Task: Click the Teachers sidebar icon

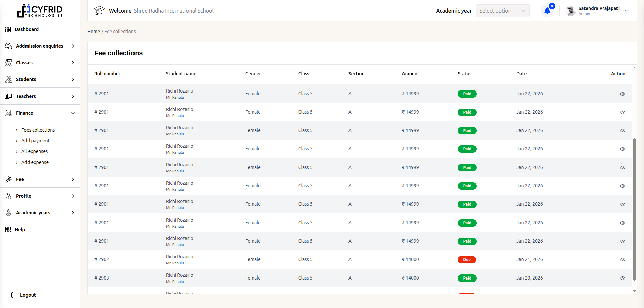Action: [x=8, y=96]
